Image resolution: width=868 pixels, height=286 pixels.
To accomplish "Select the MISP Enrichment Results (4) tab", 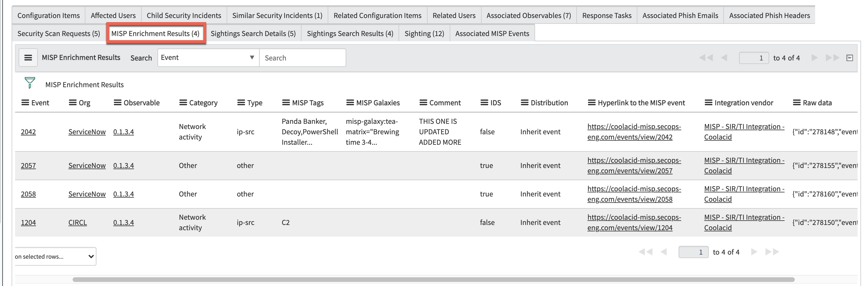I will (x=155, y=33).
